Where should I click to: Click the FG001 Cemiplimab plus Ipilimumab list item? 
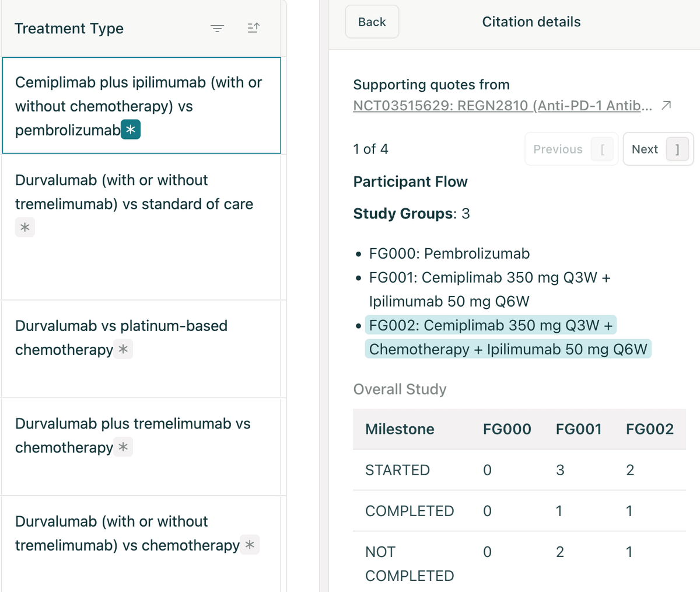490,289
